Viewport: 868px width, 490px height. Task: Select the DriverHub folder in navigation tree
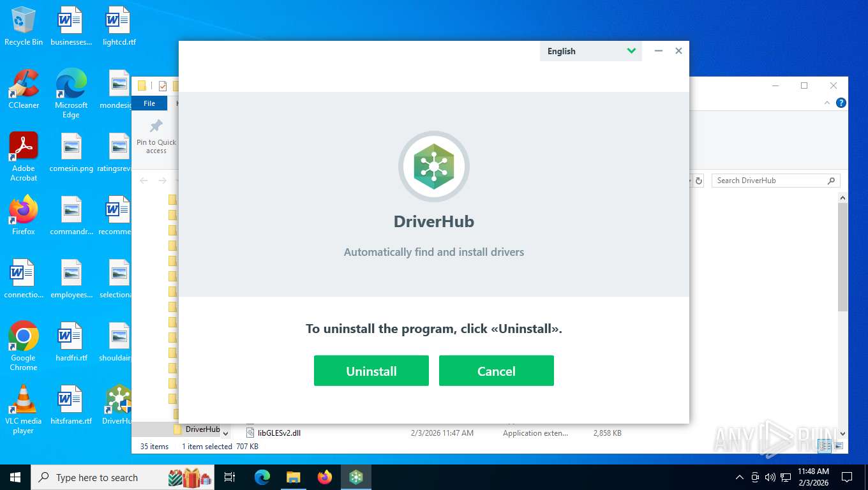[202, 429]
